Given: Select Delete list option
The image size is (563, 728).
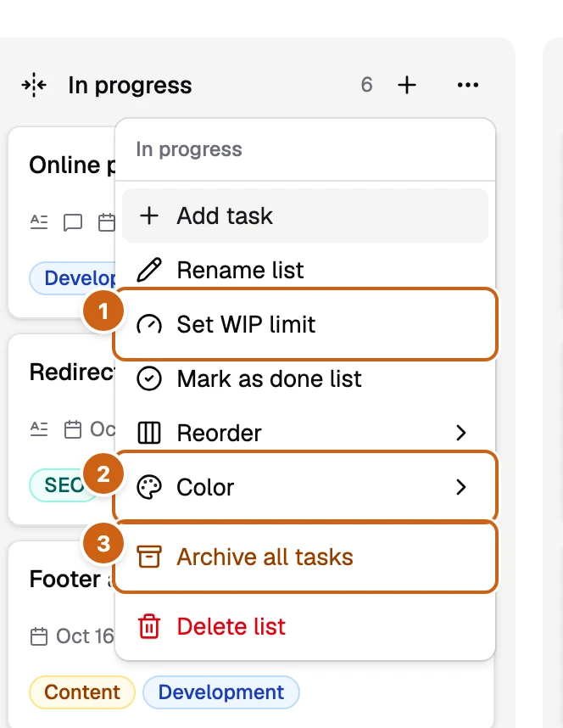Looking at the screenshot, I should 305,626.
